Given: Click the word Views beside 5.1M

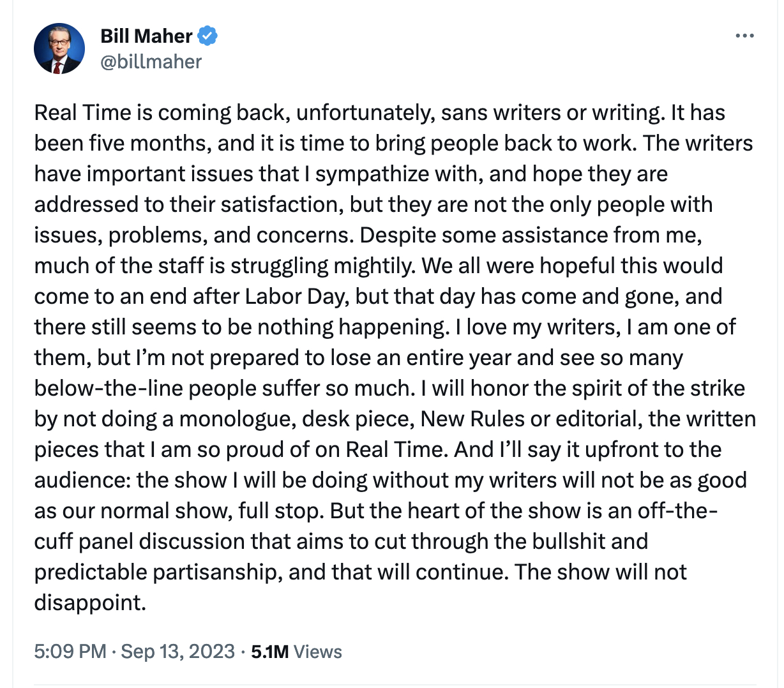Looking at the screenshot, I should [x=318, y=652].
